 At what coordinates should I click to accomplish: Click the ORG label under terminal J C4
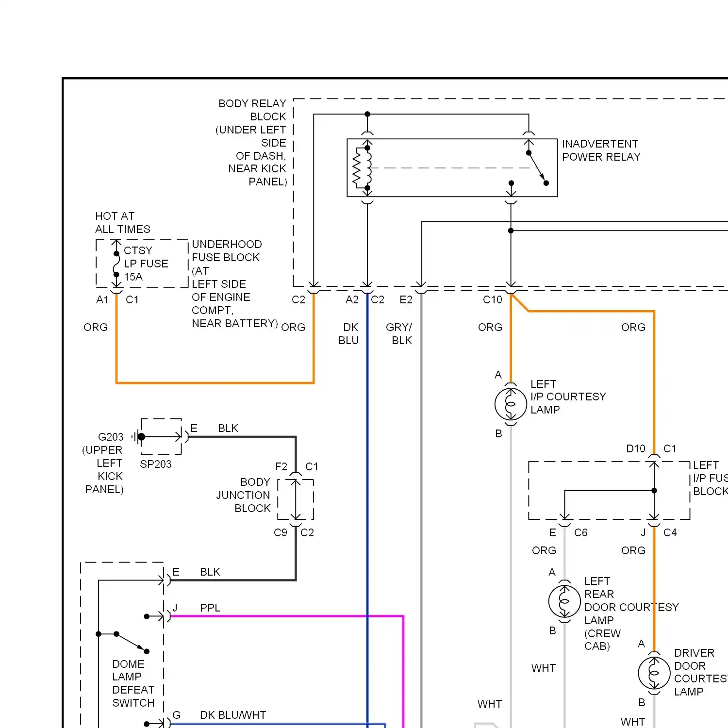click(x=633, y=550)
